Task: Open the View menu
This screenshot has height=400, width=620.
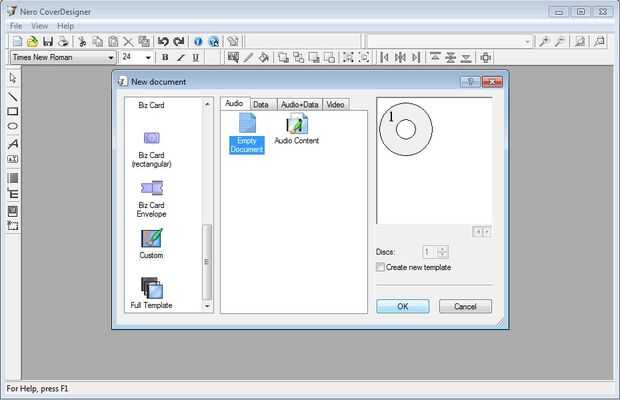Action: click(x=40, y=26)
